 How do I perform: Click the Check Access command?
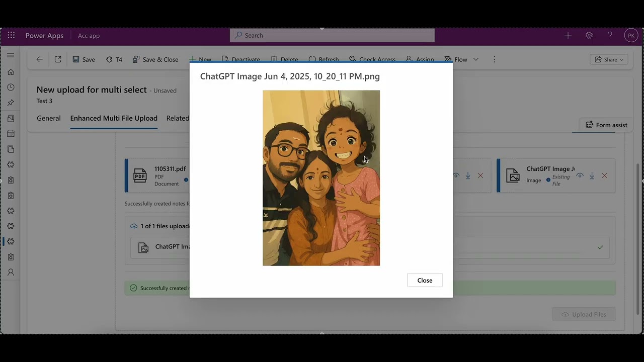pos(372,59)
